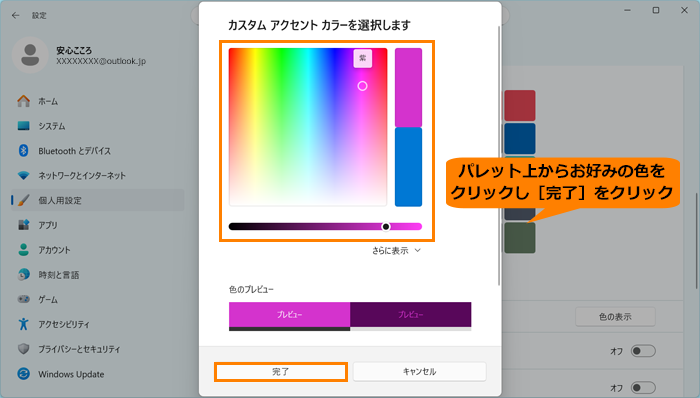Open アクセシビリティ label in the sidebar
This screenshot has height=398, width=700.
click(64, 324)
